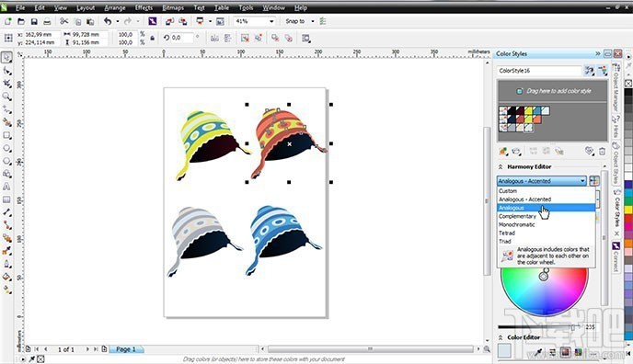Open the zoom level dropdown showing 41%

coord(271,21)
